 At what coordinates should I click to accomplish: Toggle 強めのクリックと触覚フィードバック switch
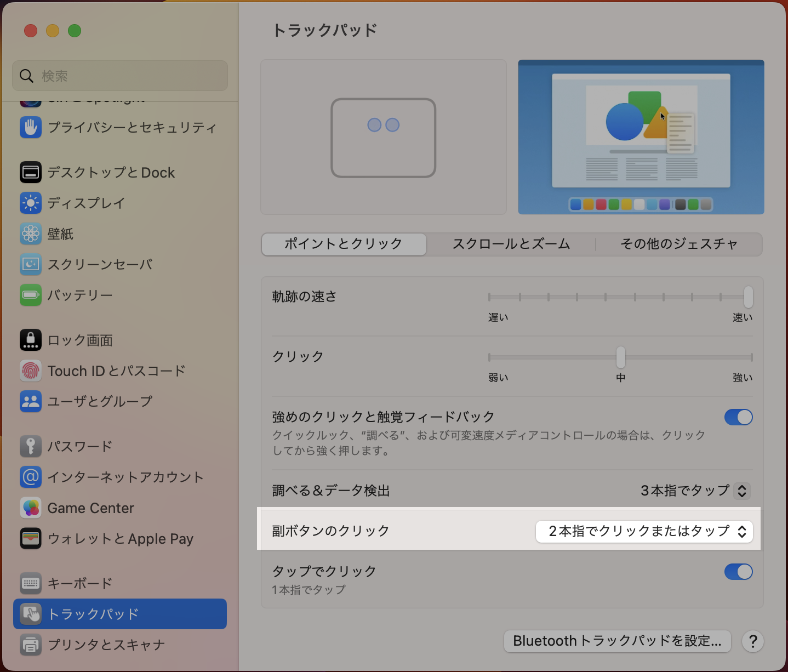tap(738, 417)
